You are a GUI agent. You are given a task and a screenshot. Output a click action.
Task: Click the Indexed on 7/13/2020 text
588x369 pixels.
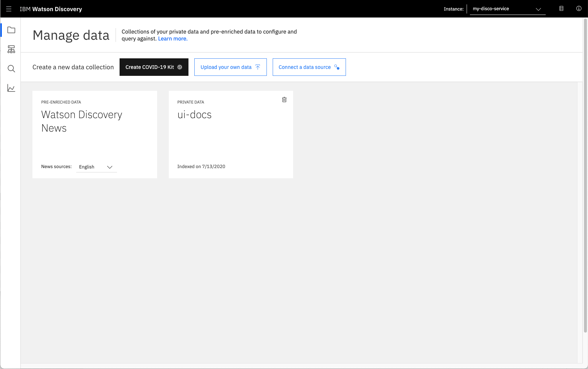tap(201, 167)
